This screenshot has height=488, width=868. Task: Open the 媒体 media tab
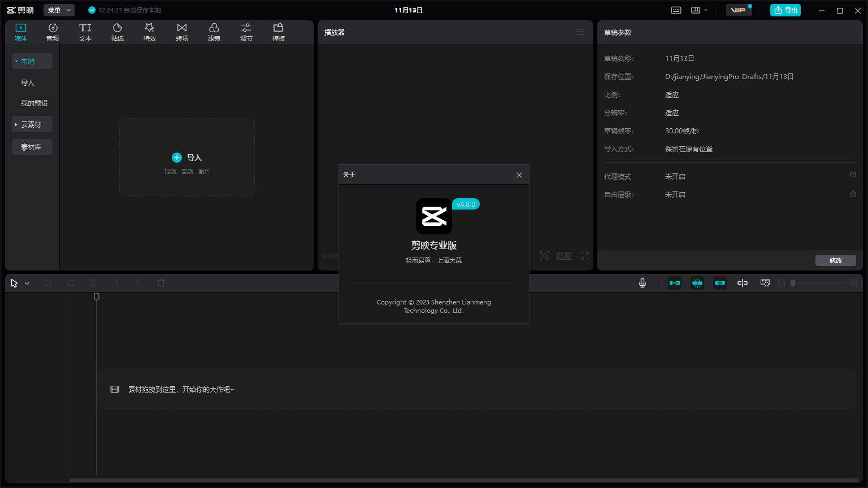tap(21, 32)
